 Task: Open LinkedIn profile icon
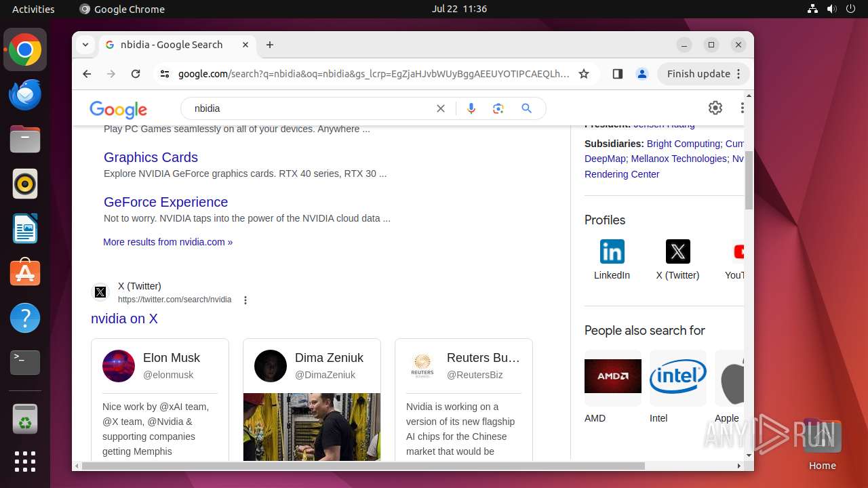point(612,251)
